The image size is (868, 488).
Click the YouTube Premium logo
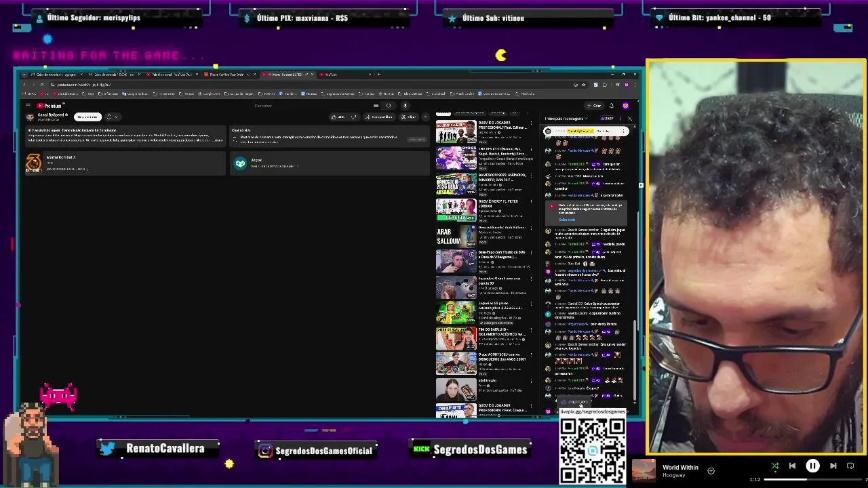coord(50,106)
